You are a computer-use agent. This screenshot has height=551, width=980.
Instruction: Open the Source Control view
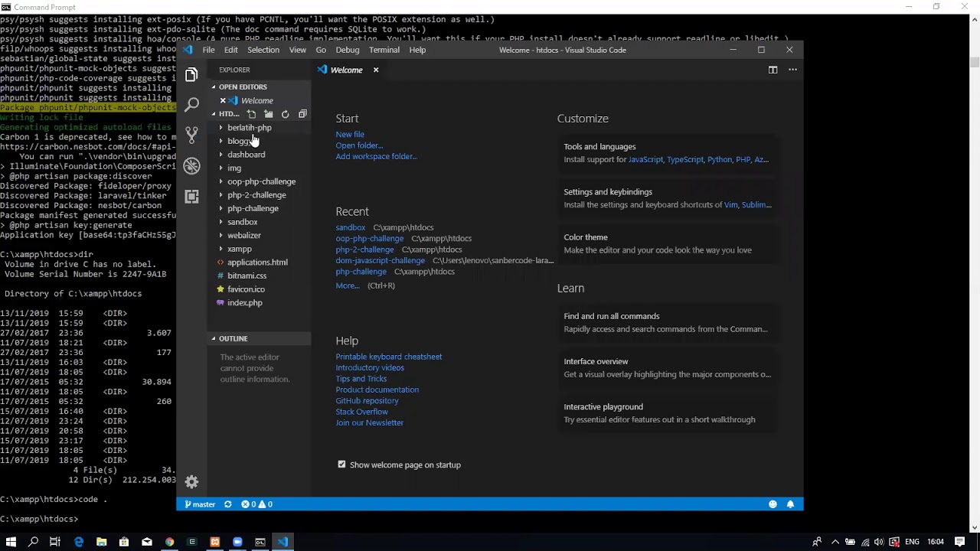(191, 135)
